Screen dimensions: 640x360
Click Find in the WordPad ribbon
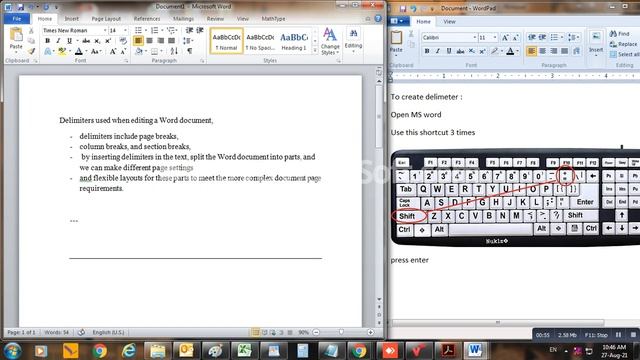tap(620, 33)
